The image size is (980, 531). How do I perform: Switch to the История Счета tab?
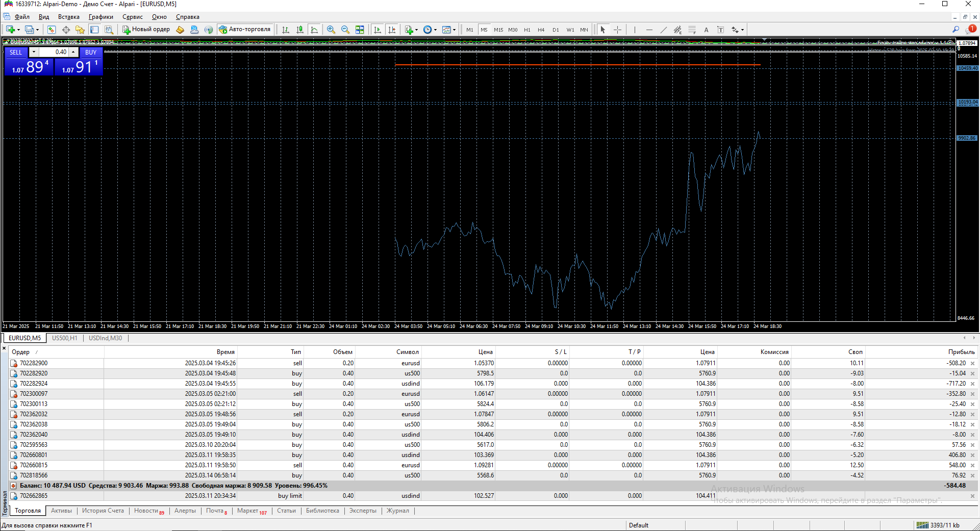103,511
